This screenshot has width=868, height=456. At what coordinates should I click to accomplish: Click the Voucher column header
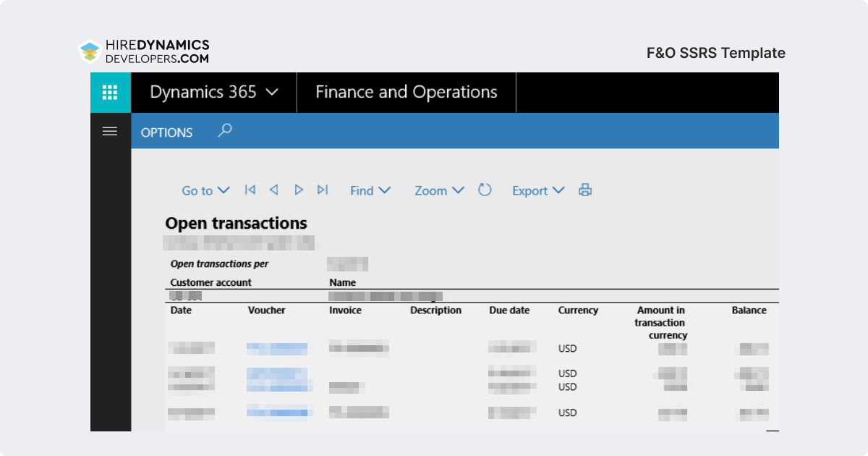pyautogui.click(x=267, y=311)
